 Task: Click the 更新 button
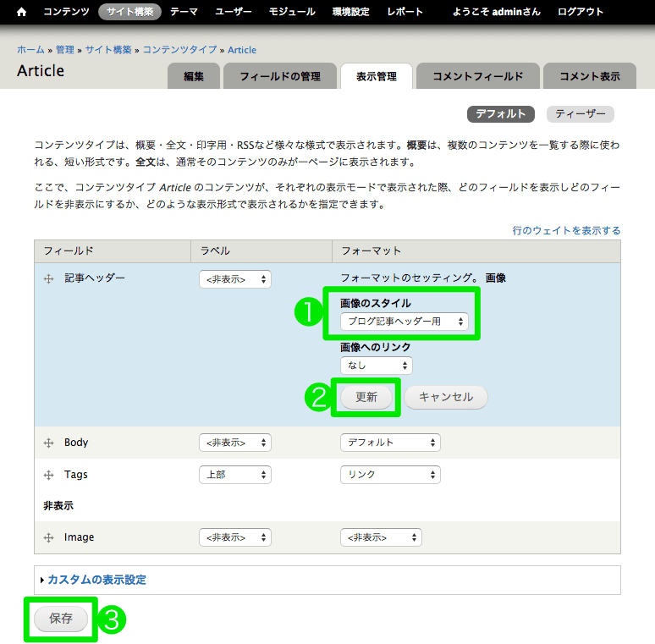pyautogui.click(x=366, y=397)
